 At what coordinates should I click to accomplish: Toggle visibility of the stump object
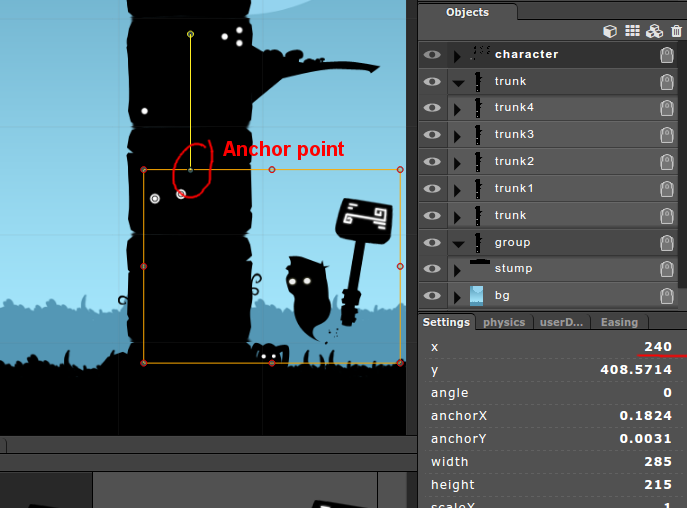pyautogui.click(x=432, y=269)
